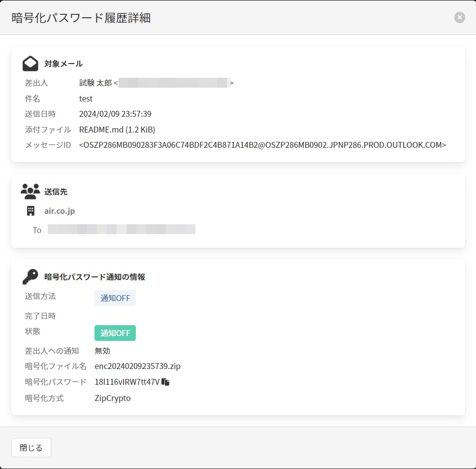The image size is (476, 469).
Task: Click the subject value test
Action: pos(86,99)
